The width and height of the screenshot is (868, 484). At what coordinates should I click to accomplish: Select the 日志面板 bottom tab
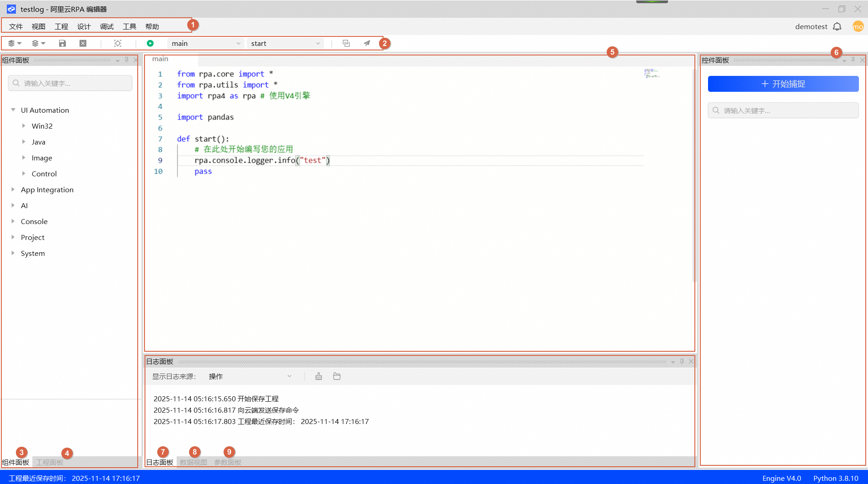pyautogui.click(x=160, y=462)
